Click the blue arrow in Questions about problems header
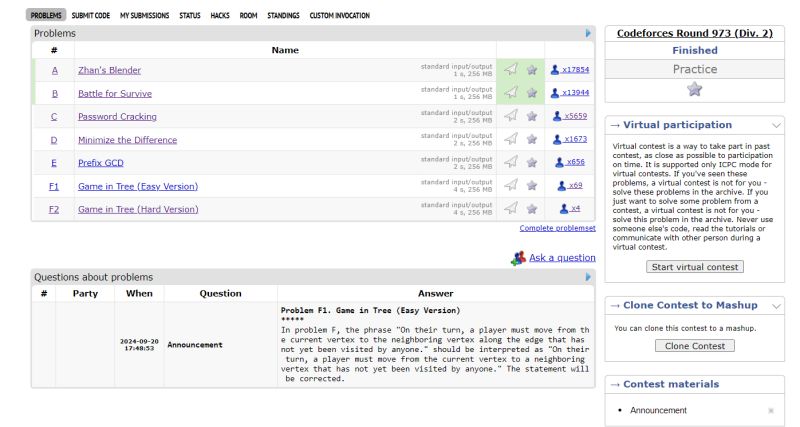800x427 pixels. [x=588, y=277]
